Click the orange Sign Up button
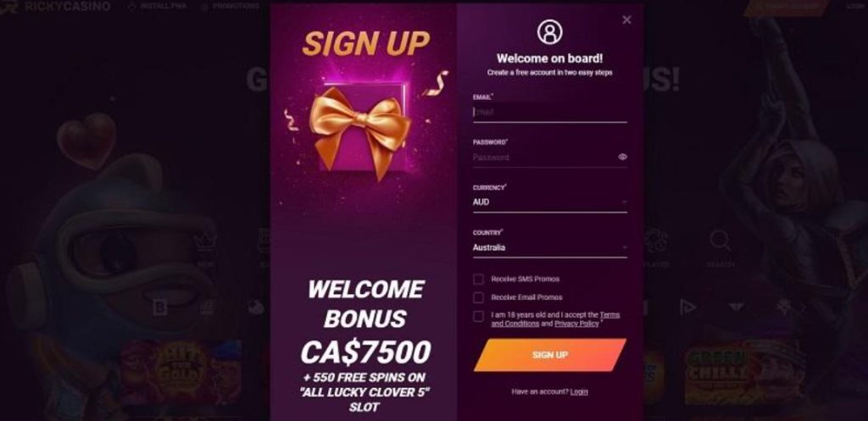This screenshot has width=868, height=421. [549, 355]
